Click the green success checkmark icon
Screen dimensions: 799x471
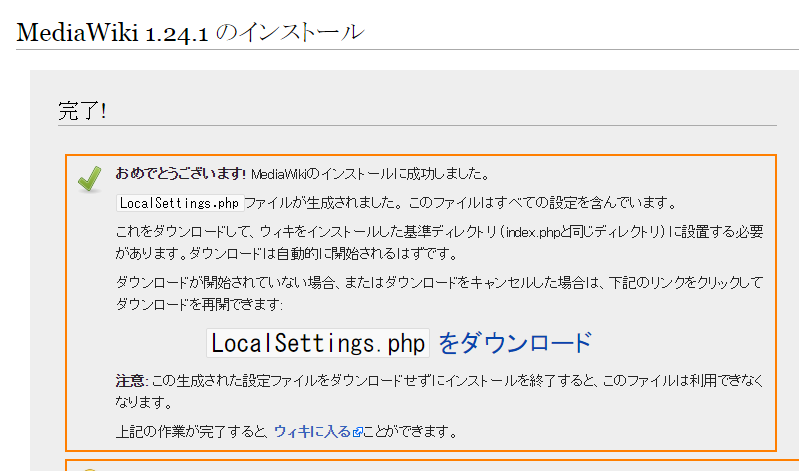[x=90, y=177]
